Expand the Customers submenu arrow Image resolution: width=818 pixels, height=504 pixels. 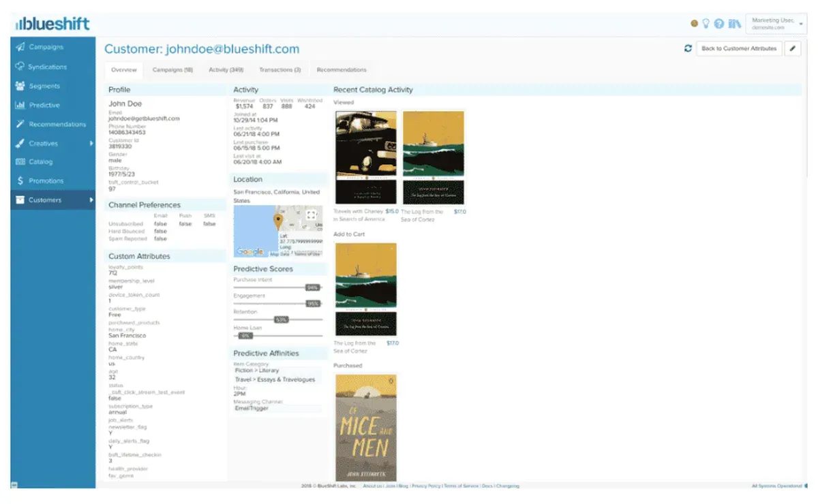(91, 200)
